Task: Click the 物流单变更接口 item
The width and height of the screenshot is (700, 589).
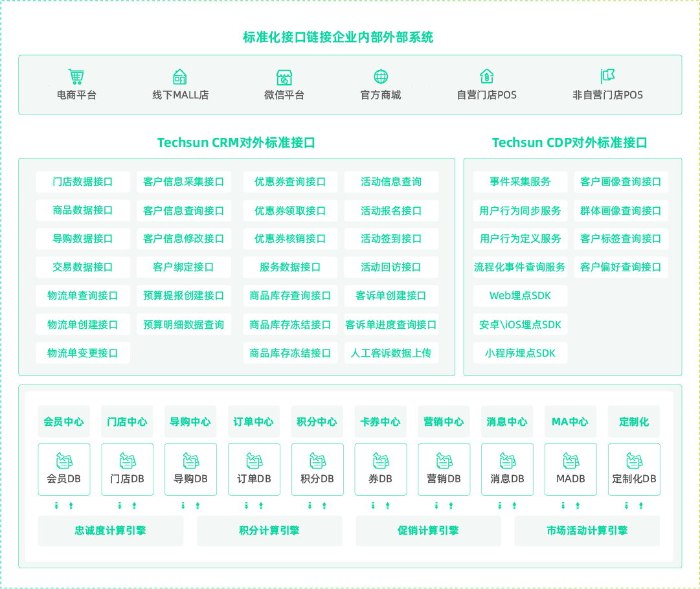Action: [x=83, y=353]
